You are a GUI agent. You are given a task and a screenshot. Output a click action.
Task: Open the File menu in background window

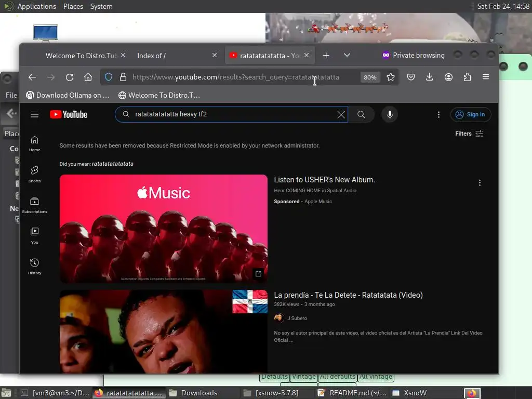coord(11,96)
